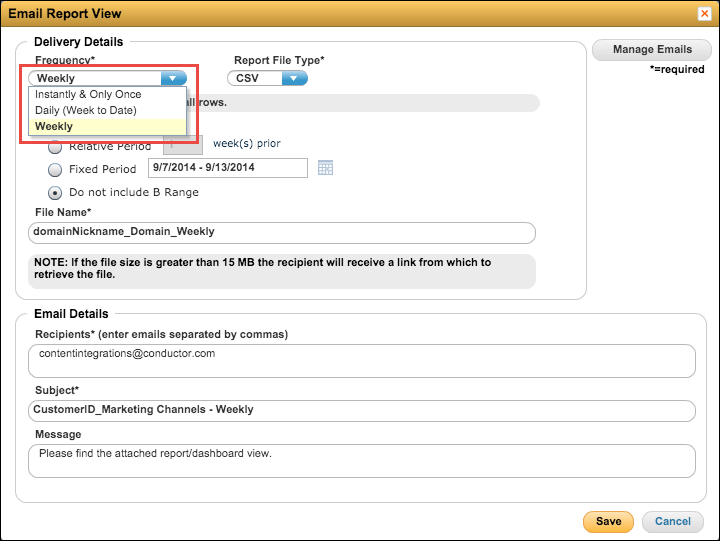Click the Delivery Details section heading
720x541 pixels.
[79, 42]
